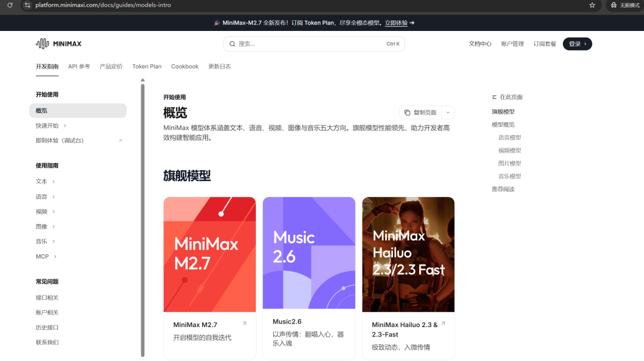The height and width of the screenshot is (361, 644).
Task: Open the 产品定价 tab
Action: click(x=111, y=67)
